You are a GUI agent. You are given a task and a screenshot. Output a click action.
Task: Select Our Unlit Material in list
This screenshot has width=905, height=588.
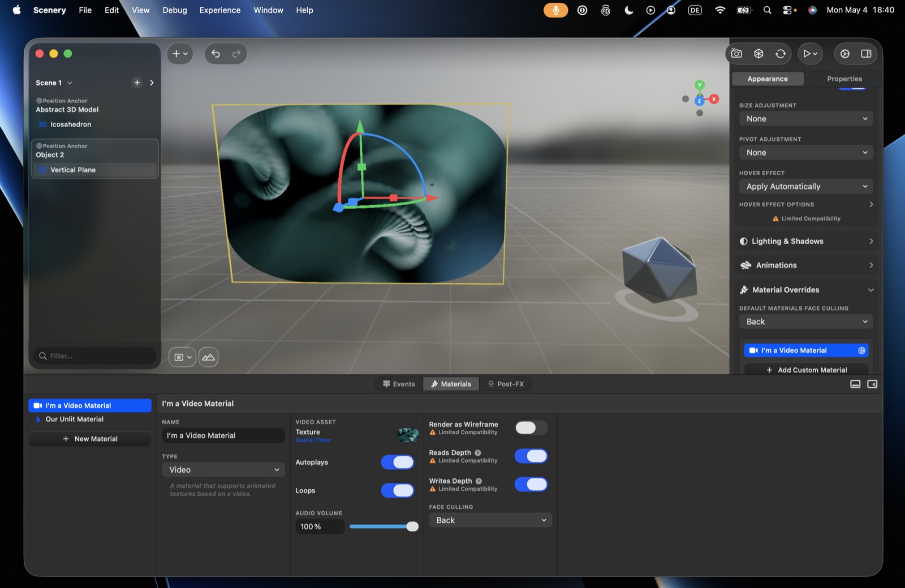pos(90,420)
